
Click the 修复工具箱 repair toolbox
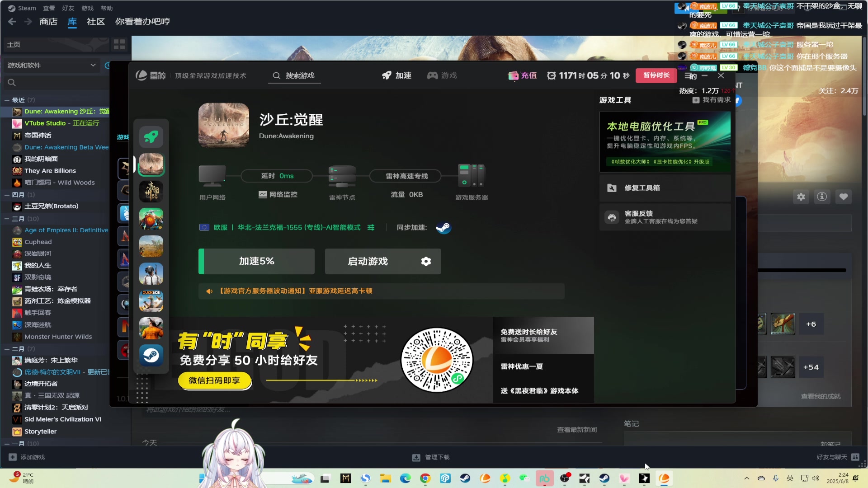665,188
